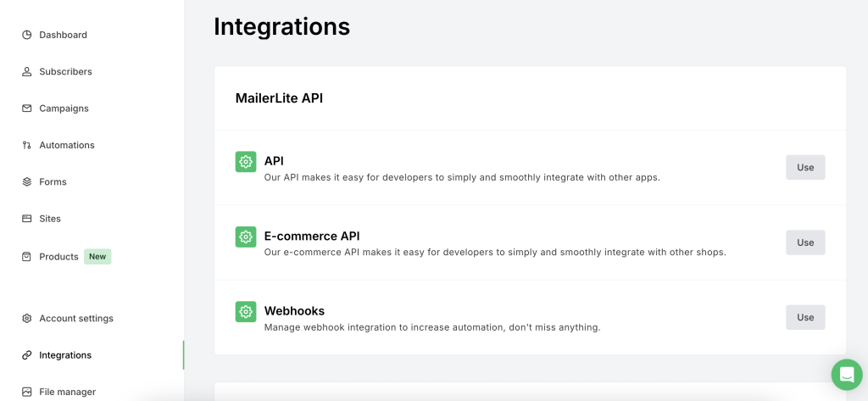The image size is (868, 401).
Task: Click the File manager image icon
Action: (x=27, y=392)
